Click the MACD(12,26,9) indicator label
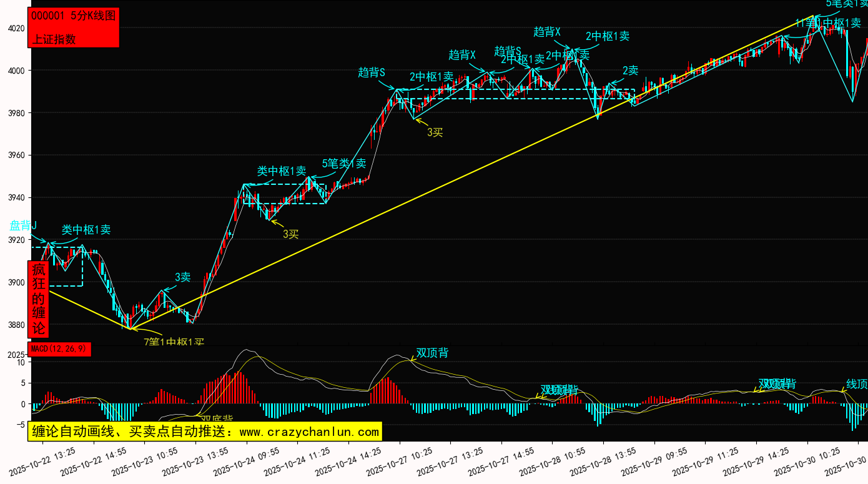The width and height of the screenshot is (868, 484). [x=59, y=349]
